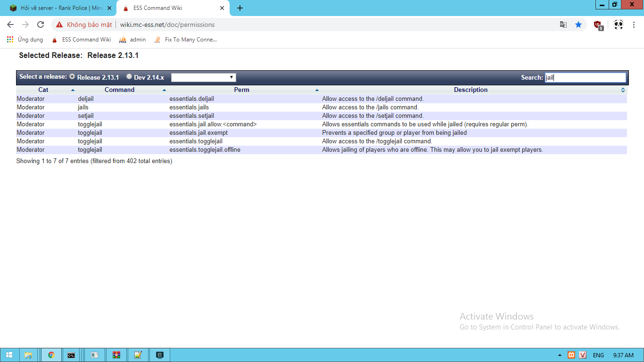Select the Release 2.13.1 radio button
Image resolution: width=644 pixels, height=362 pixels.
72,76
